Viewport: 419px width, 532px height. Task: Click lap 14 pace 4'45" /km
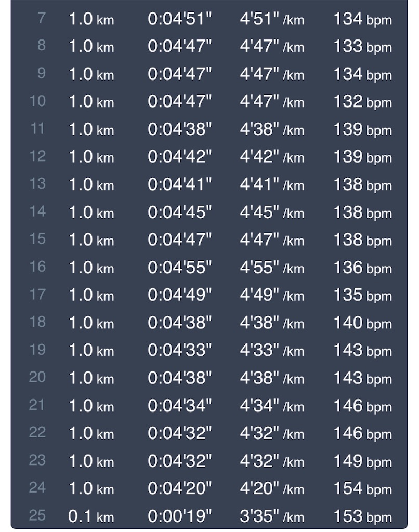point(272,212)
